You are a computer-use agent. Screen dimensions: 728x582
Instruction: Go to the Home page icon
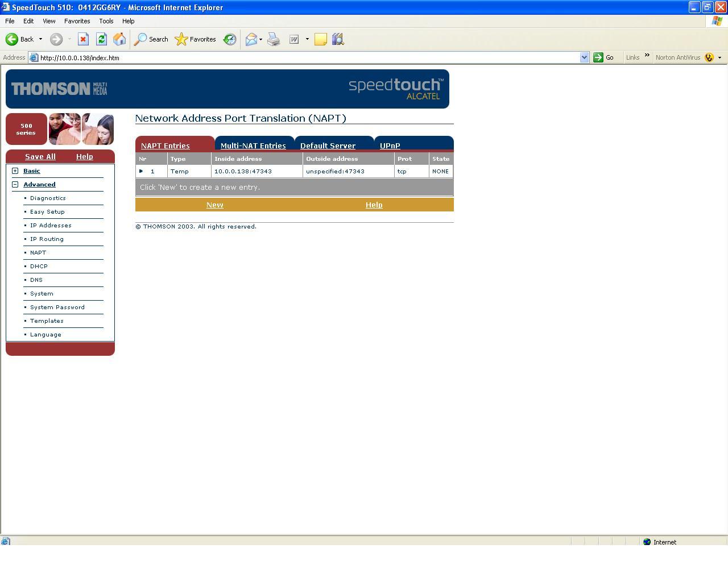119,39
